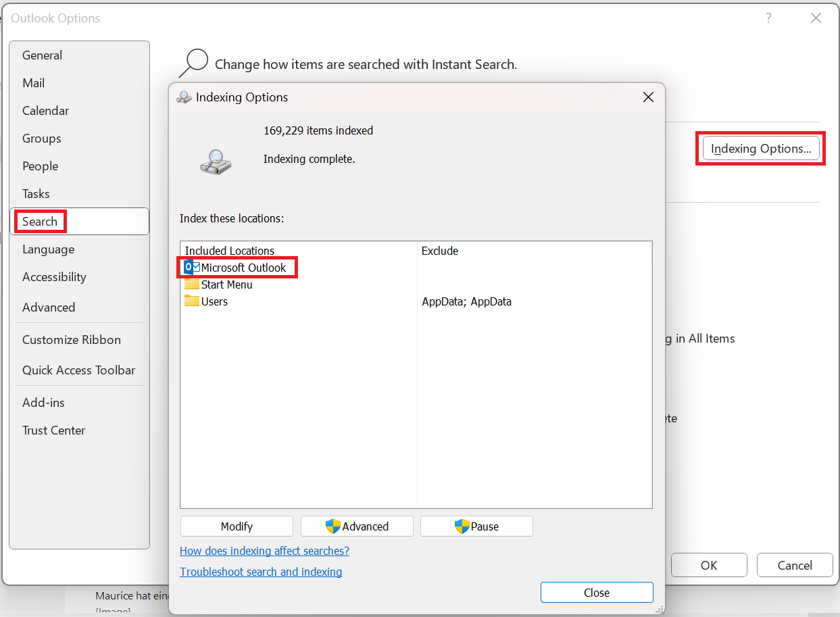
Task: Click the indexing drive magnifier icon
Action: point(216,162)
